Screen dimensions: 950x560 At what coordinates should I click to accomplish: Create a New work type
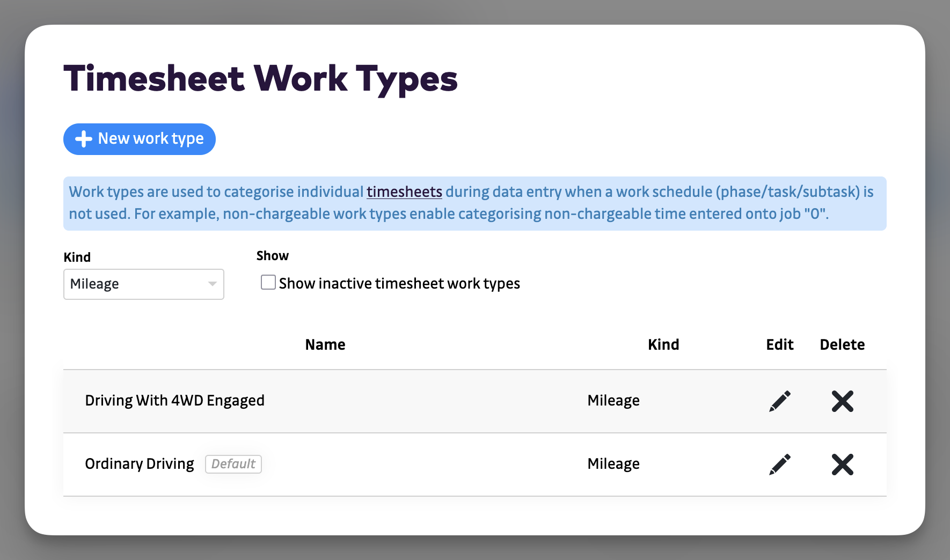tap(139, 139)
